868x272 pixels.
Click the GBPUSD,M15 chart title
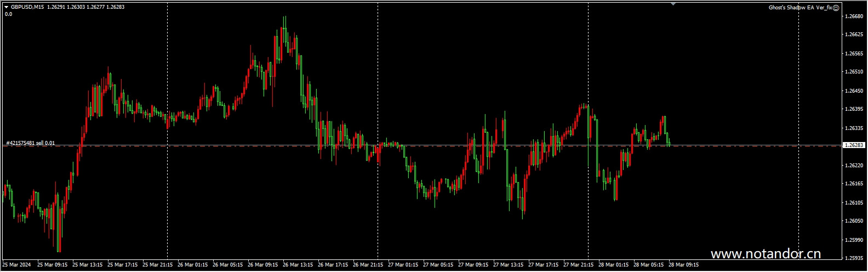click(27, 7)
